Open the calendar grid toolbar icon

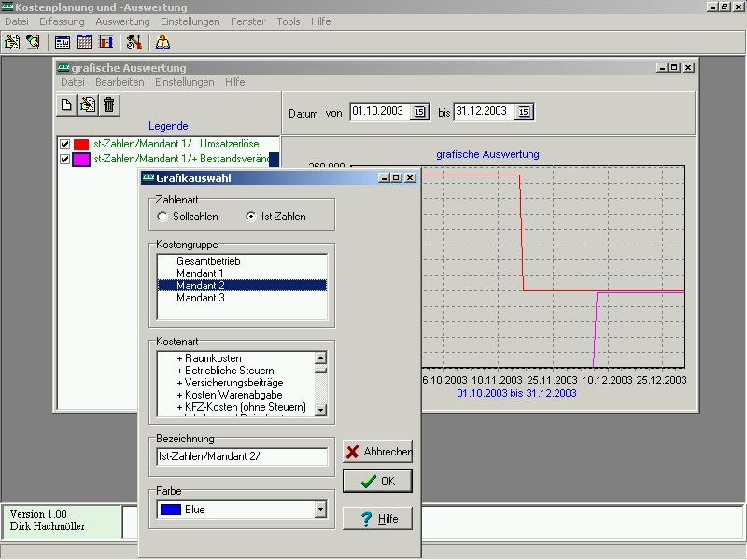tap(84, 42)
